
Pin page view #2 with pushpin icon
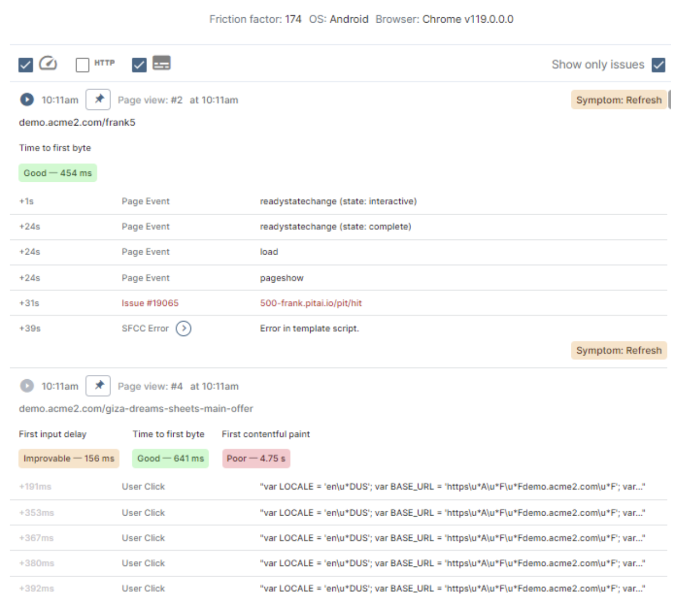(98, 100)
